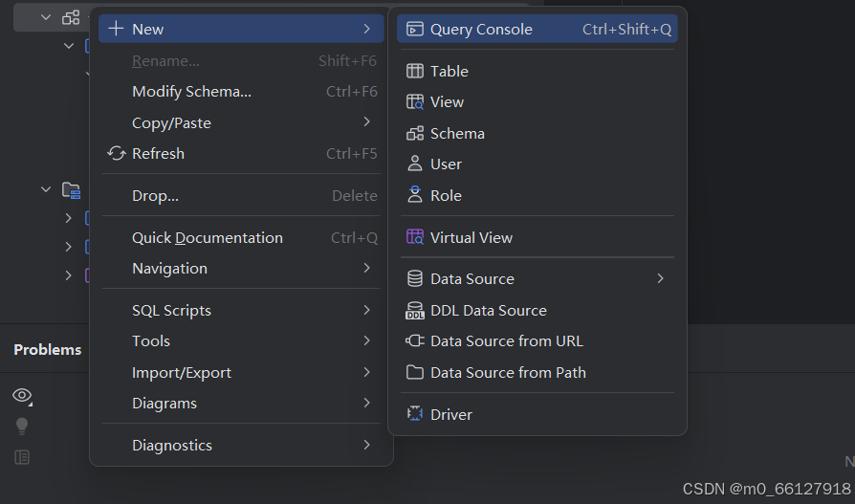Expand the Copy/Paste submenu arrow

click(x=367, y=122)
